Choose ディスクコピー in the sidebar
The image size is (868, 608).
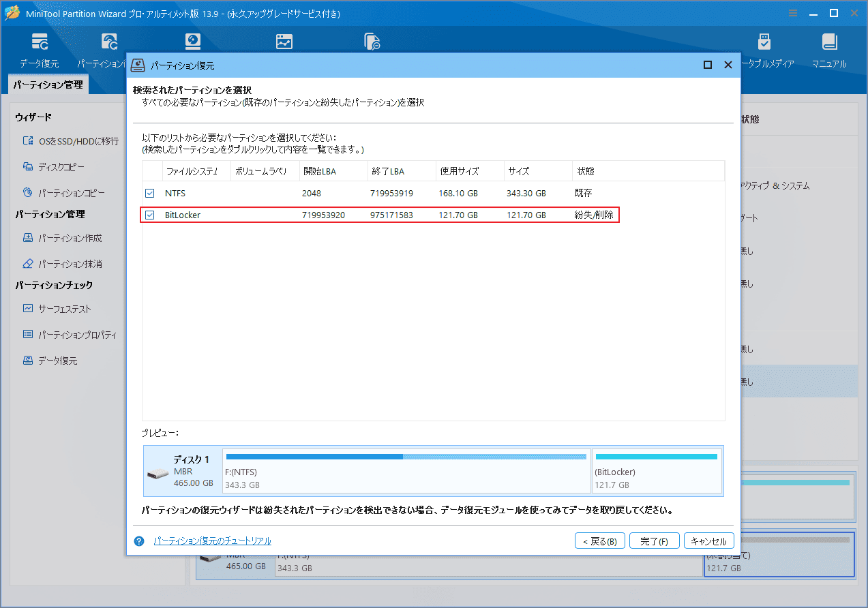click(x=61, y=167)
